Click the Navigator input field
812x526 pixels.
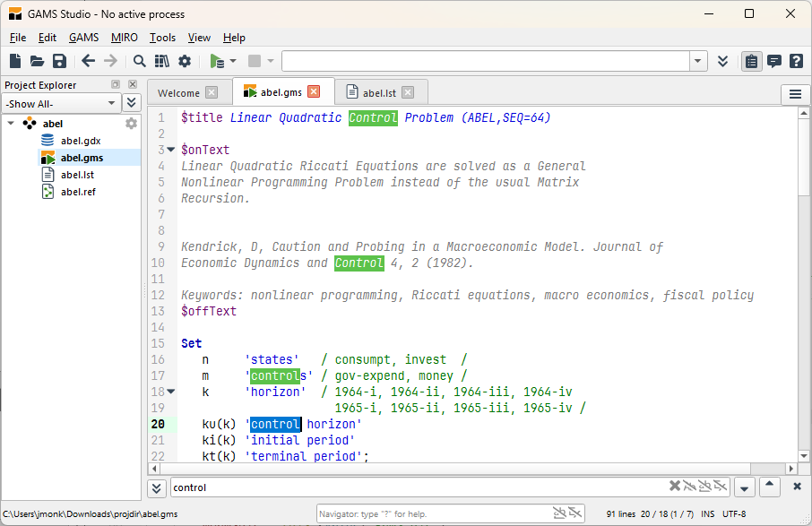pyautogui.click(x=430, y=513)
